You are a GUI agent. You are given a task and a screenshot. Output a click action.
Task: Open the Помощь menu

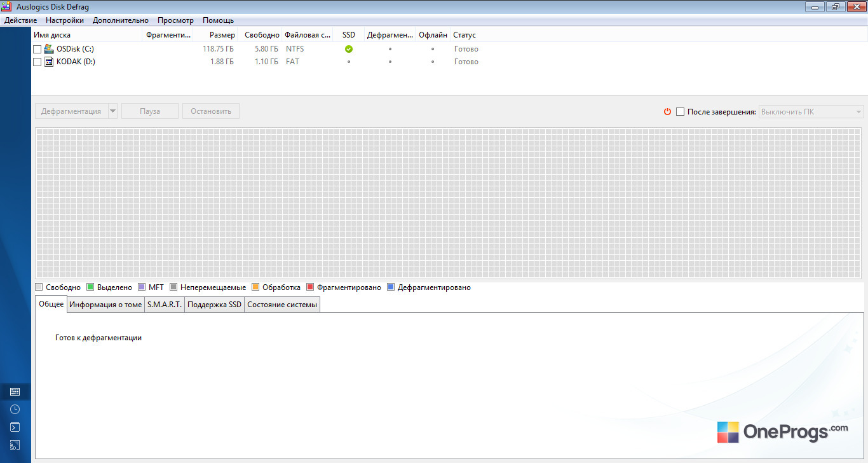pos(219,20)
